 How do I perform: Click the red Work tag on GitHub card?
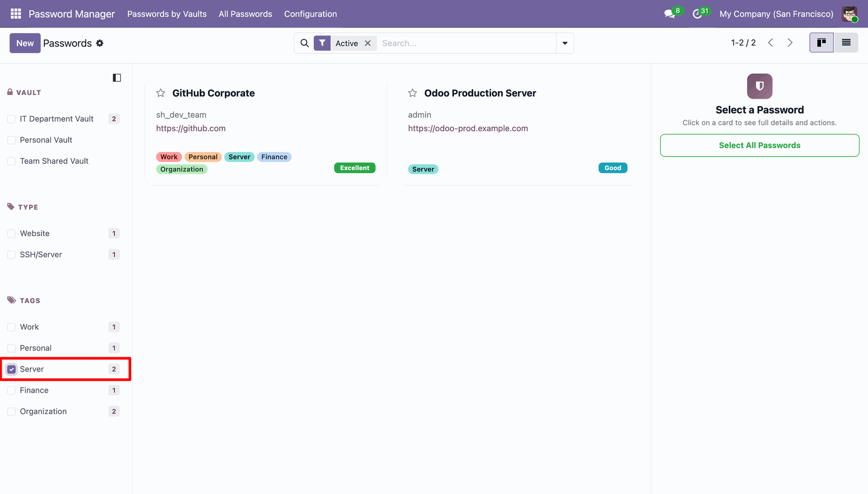click(169, 157)
